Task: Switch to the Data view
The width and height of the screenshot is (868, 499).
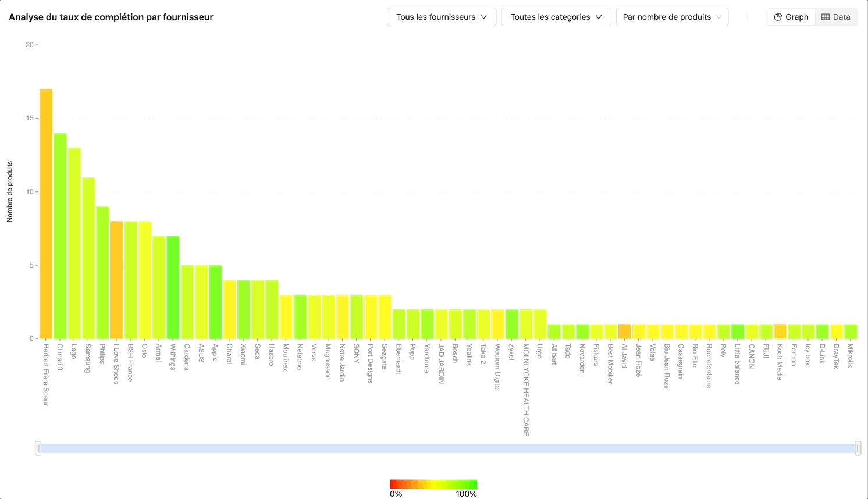Action: pyautogui.click(x=836, y=17)
